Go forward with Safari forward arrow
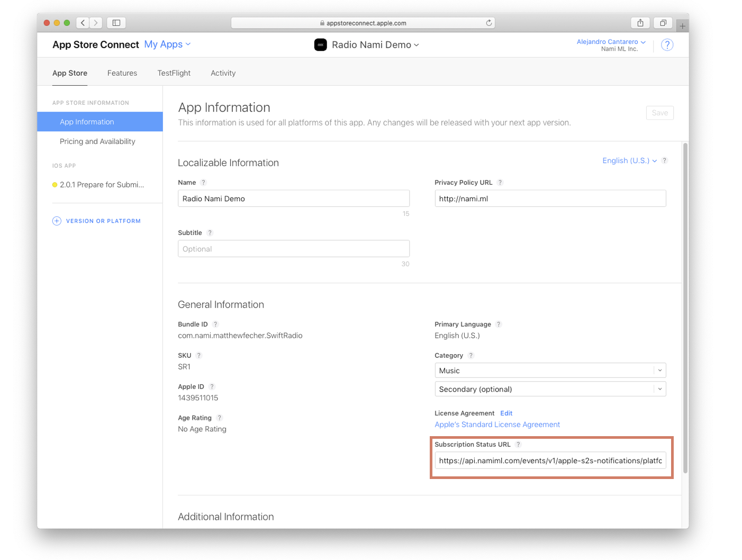The image size is (742, 560). click(x=96, y=23)
